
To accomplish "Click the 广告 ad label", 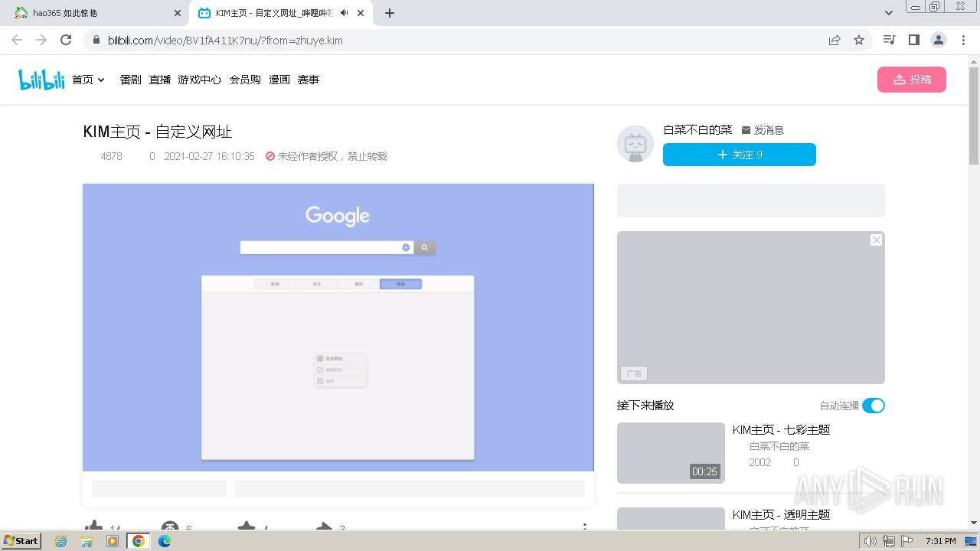I will [634, 373].
